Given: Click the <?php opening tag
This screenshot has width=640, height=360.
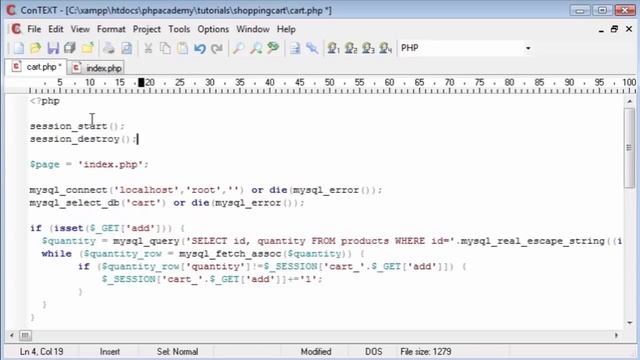Looking at the screenshot, I should pos(45,101).
